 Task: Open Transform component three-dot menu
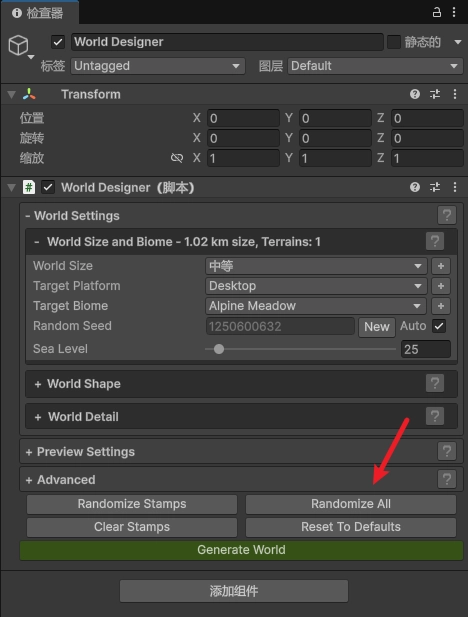click(x=455, y=94)
